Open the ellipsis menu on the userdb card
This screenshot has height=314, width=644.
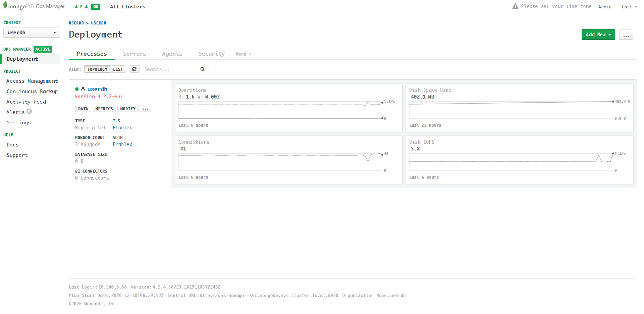pyautogui.click(x=145, y=109)
